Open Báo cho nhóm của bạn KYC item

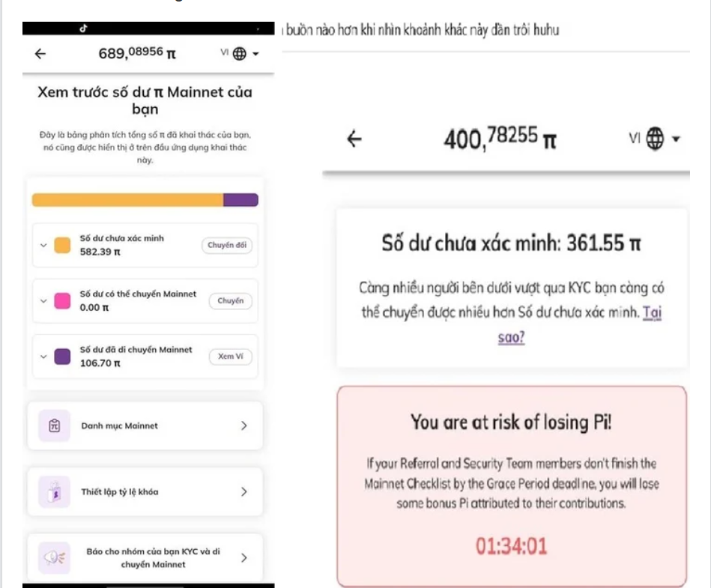coord(145,557)
